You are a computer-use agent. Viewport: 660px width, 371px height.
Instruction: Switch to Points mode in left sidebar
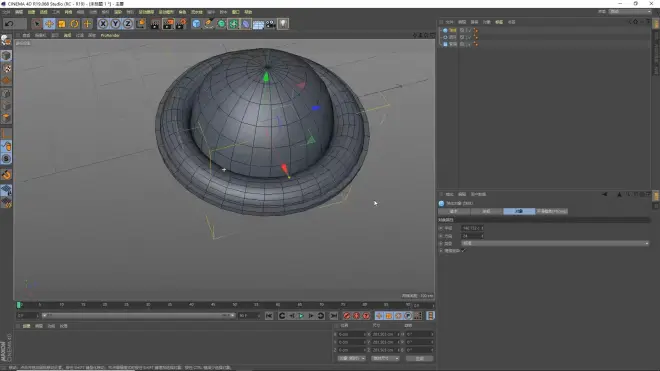click(x=6, y=93)
